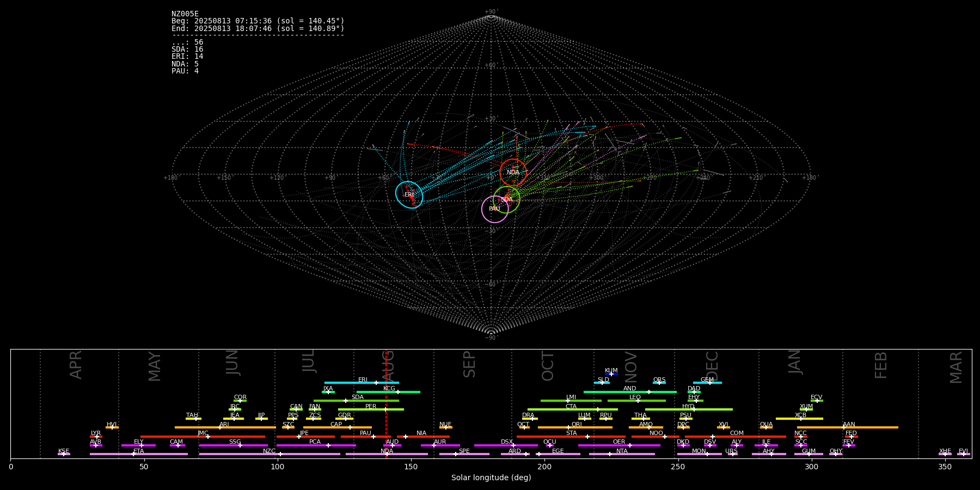This screenshot has width=980, height=490.
Task: Click the cyan ERI activity bar in the timeline
Action: click(362, 383)
